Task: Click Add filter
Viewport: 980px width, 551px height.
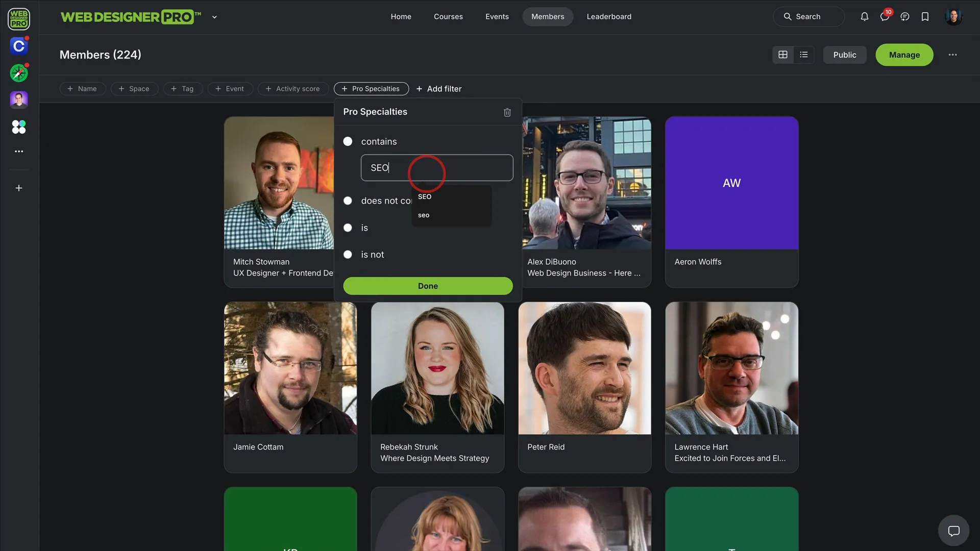Action: (x=438, y=89)
